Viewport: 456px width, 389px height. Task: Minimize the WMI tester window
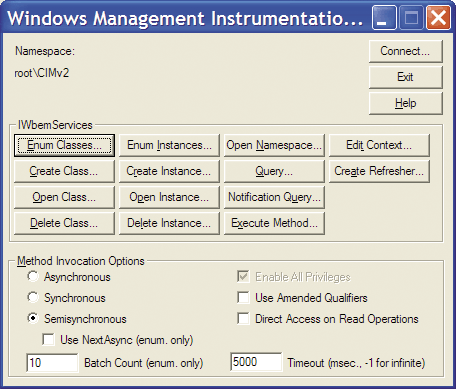coord(384,18)
